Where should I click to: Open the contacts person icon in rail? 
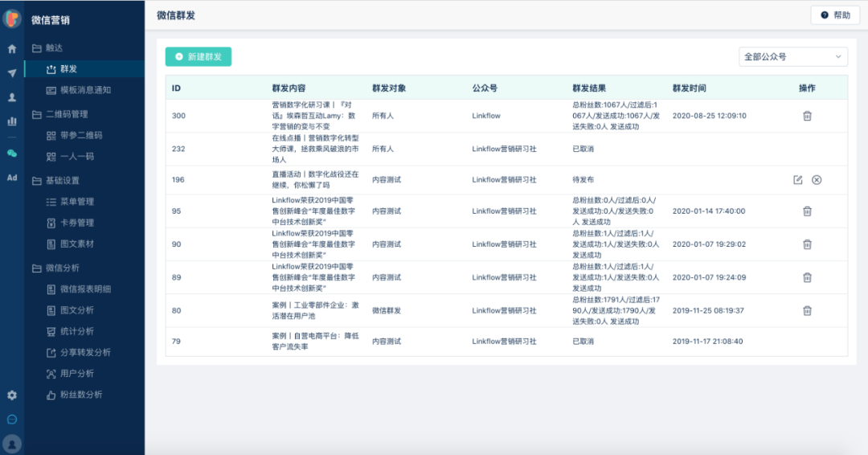pyautogui.click(x=11, y=97)
